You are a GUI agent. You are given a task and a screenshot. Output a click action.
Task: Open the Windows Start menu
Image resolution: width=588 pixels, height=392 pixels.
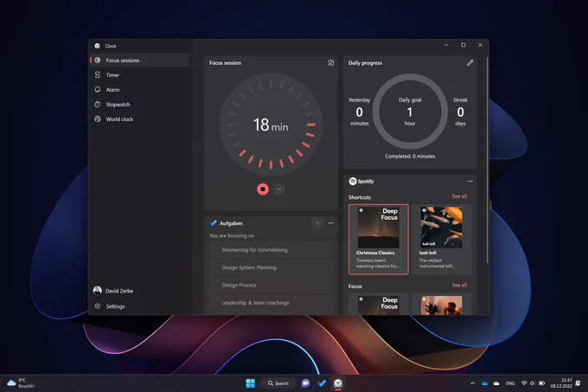pos(250,383)
